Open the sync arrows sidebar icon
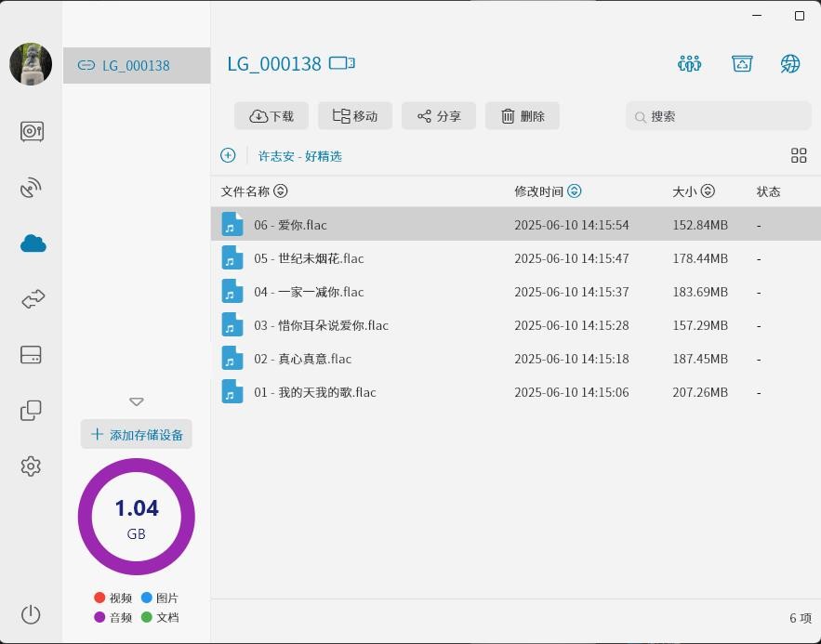The image size is (821, 644). pos(33,299)
